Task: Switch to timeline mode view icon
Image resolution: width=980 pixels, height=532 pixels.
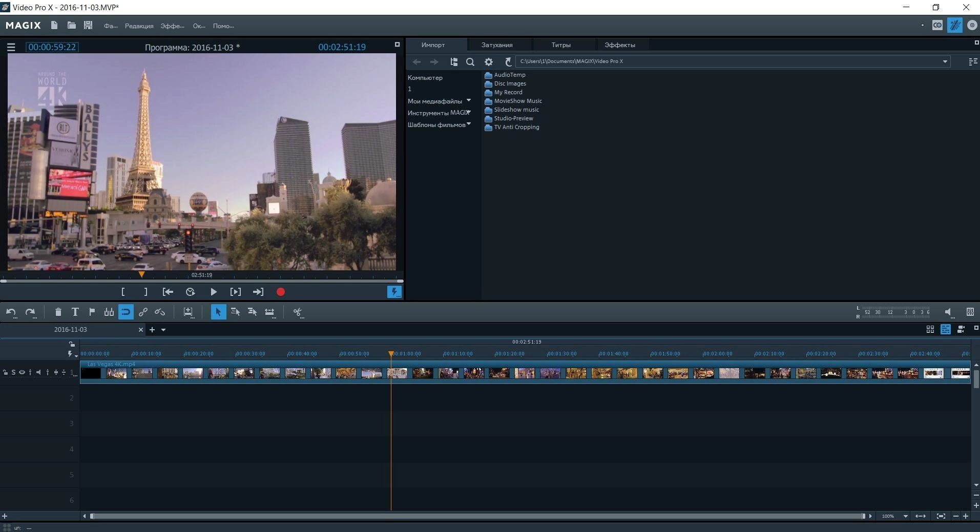Action: click(x=946, y=330)
